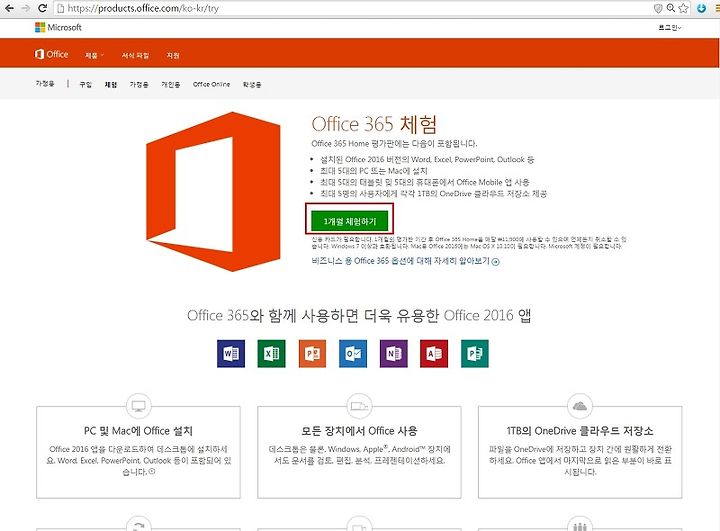Click the 1TB의 OneDrive 클라우드 저장소 heading
Image resolution: width=720 pixels, height=531 pixels.
pyautogui.click(x=580, y=431)
